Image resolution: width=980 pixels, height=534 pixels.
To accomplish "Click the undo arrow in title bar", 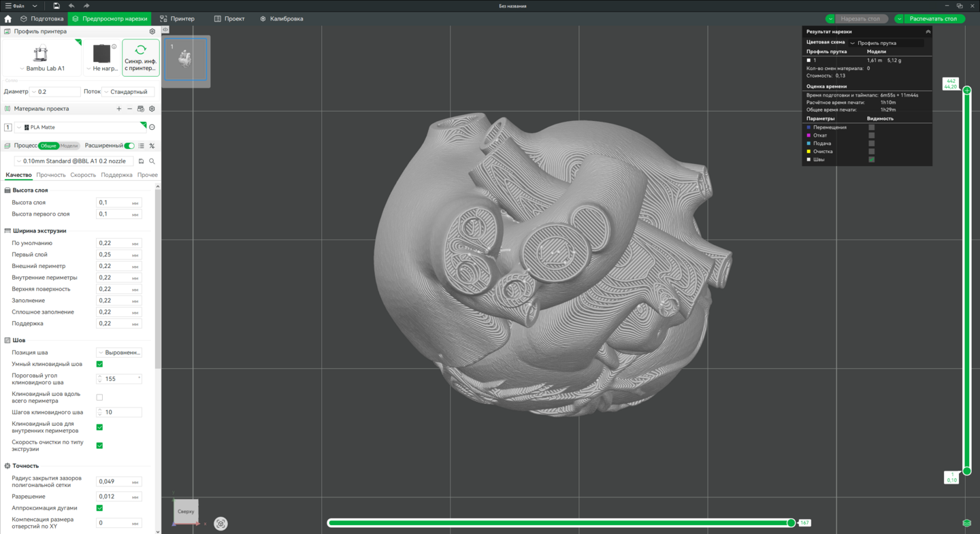I will coord(71,5).
